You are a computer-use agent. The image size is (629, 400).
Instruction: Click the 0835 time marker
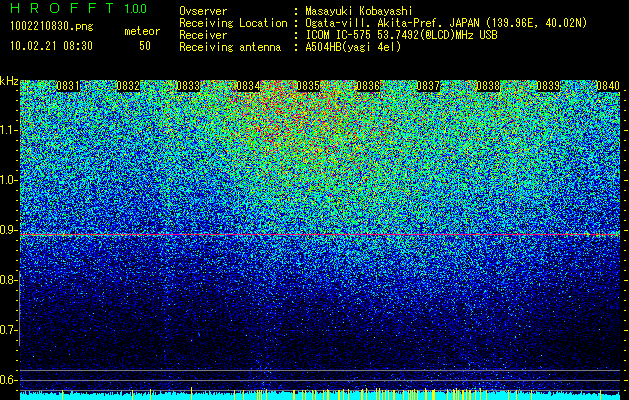(x=308, y=86)
